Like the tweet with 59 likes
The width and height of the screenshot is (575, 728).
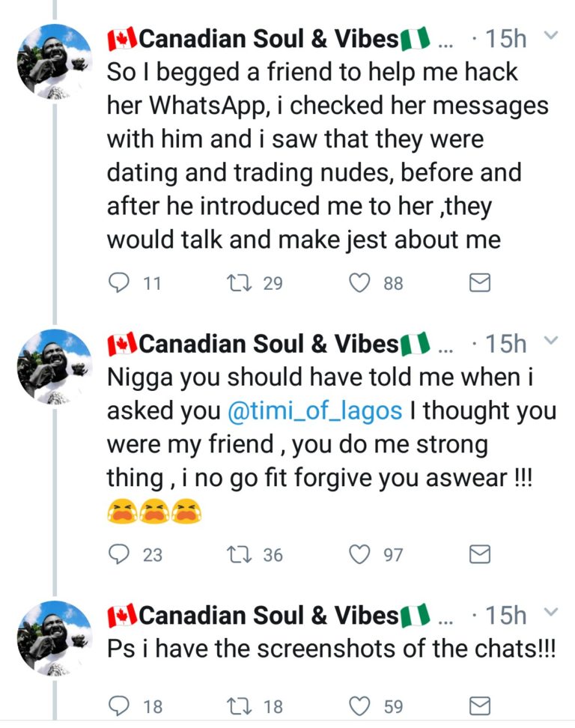(x=361, y=706)
